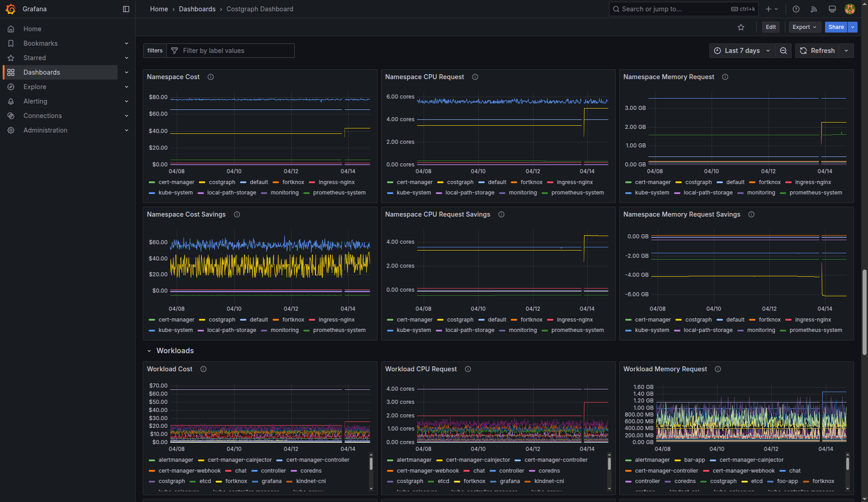Click the default color swatch in Namespace Memory Request
The height and width of the screenshot is (502, 868).
720,182
